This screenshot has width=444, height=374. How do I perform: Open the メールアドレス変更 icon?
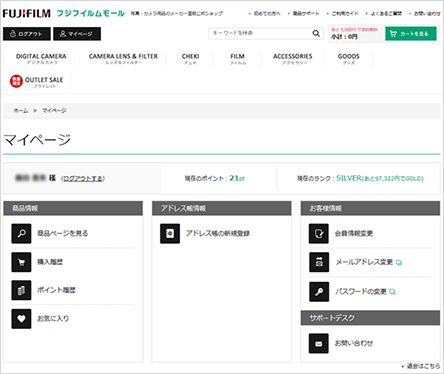click(x=319, y=262)
